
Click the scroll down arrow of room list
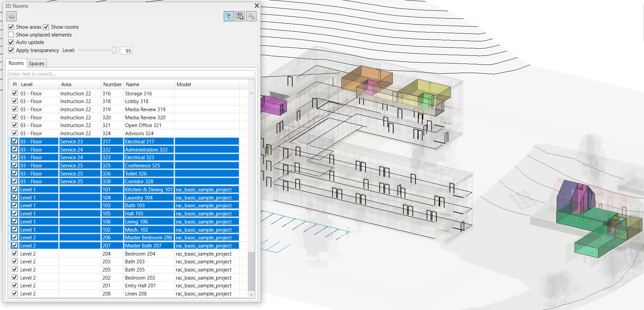(x=251, y=294)
